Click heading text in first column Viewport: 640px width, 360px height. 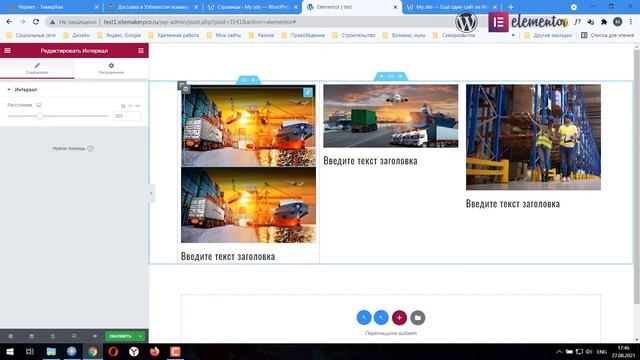(228, 256)
